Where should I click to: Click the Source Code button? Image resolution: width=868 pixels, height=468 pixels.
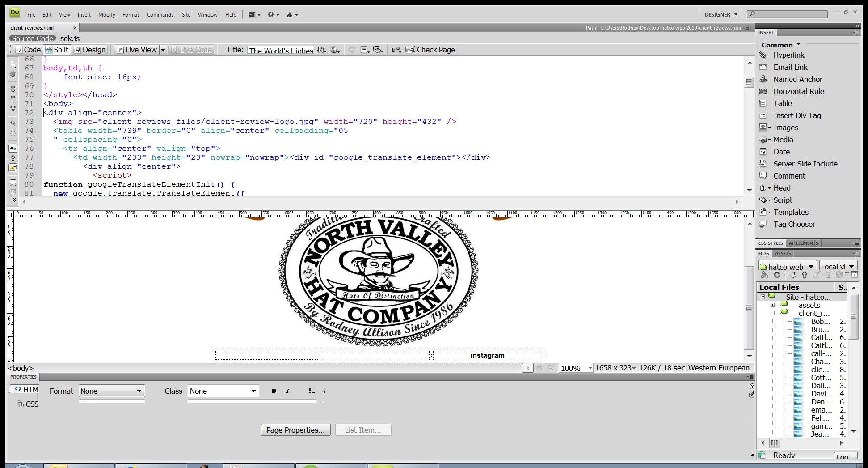(x=33, y=38)
